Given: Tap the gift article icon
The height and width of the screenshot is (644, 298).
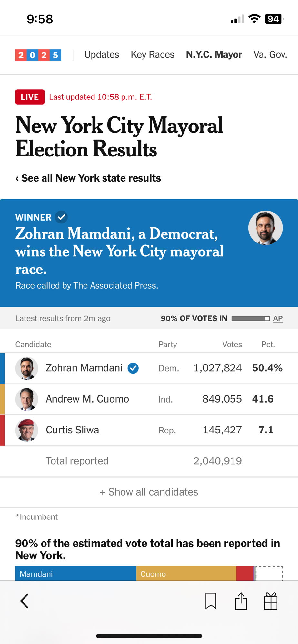Looking at the screenshot, I should [x=271, y=601].
